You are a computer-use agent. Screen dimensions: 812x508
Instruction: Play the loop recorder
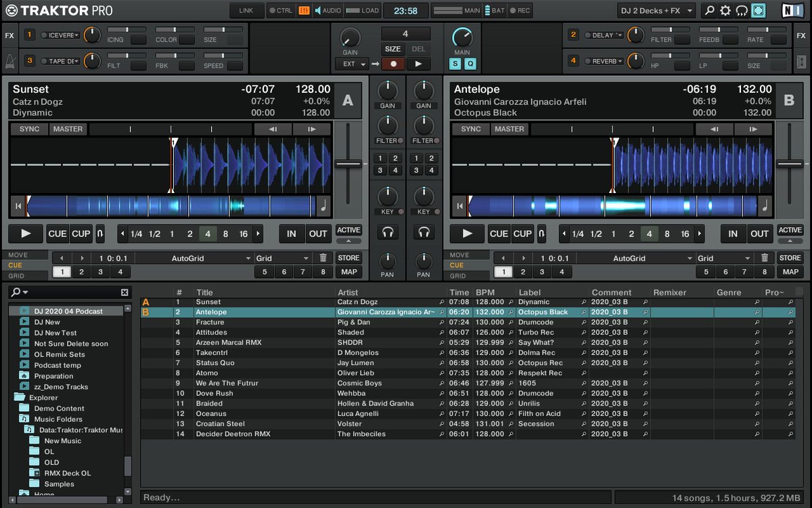tap(418, 64)
